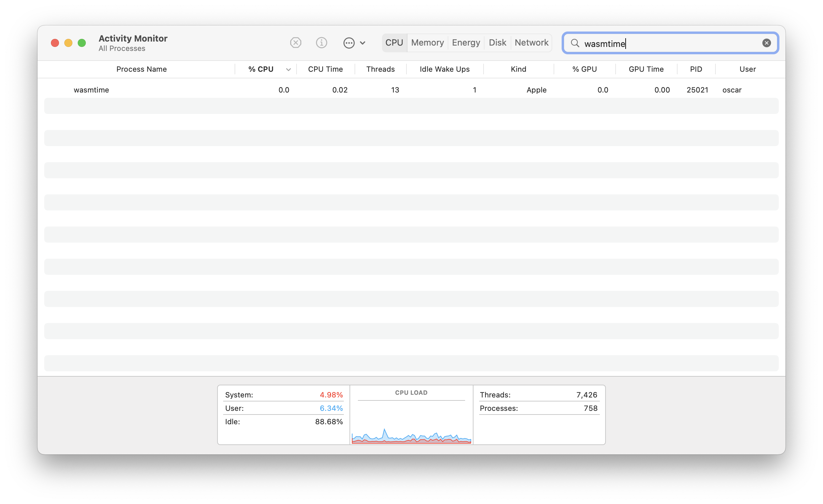Image resolution: width=823 pixels, height=504 pixels.
Task: Click the ellipsis more-actions icon
Action: point(349,43)
